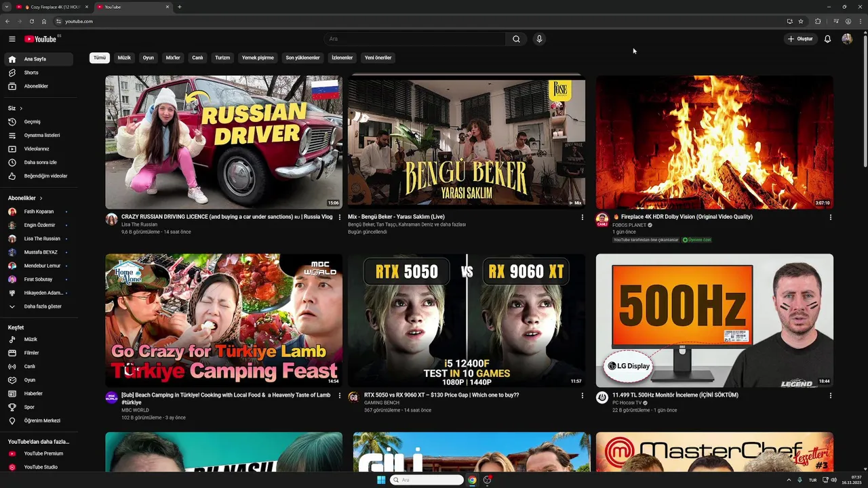868x488 pixels.
Task: Select the Mix'ler filter chip
Action: point(173,58)
